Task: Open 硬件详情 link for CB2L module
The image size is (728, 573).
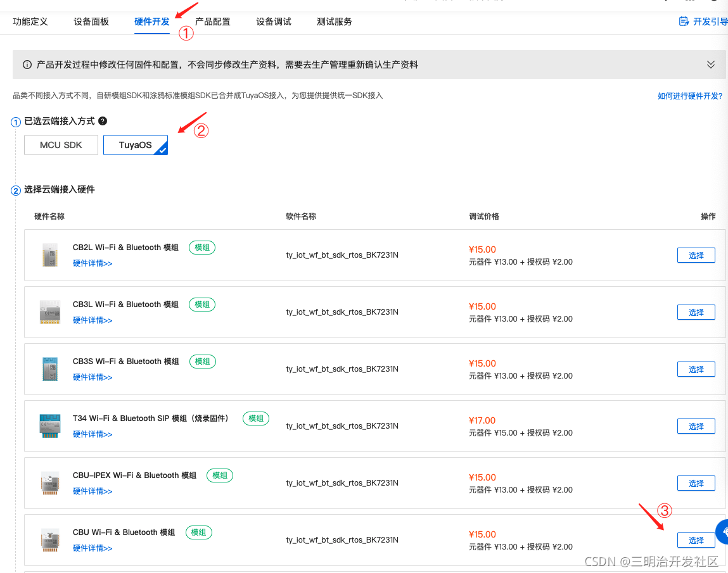Action: tap(93, 263)
